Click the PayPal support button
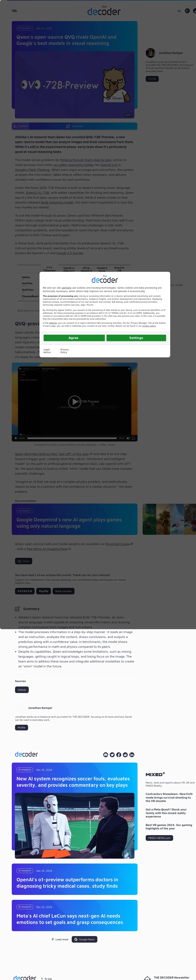This screenshot has width=196, height=980. 43,591
